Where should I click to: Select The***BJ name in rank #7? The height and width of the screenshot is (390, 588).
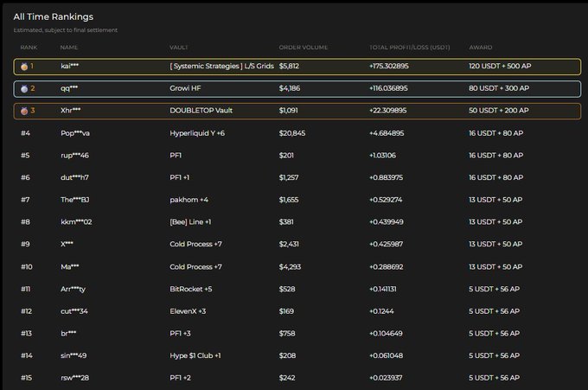click(x=75, y=200)
